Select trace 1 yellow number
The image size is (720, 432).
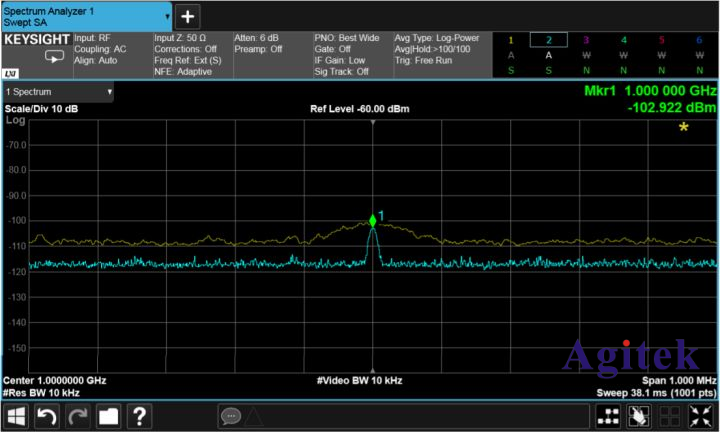(x=510, y=40)
